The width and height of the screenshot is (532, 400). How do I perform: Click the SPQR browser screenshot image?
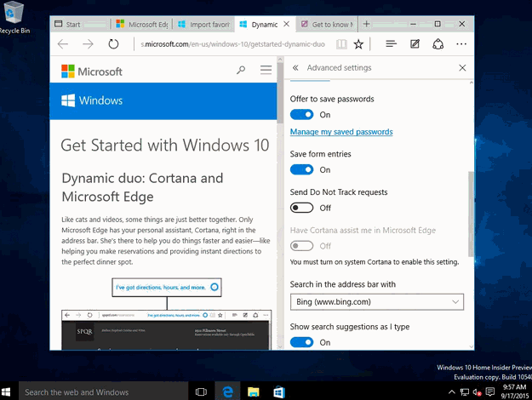click(x=166, y=329)
